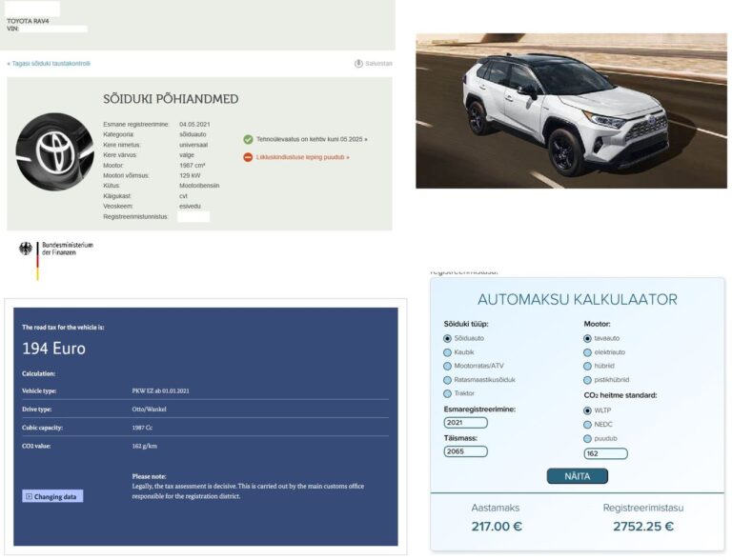Choose the pistikhübriid motor option
Image resolution: width=732 pixels, height=560 pixels.
point(587,379)
